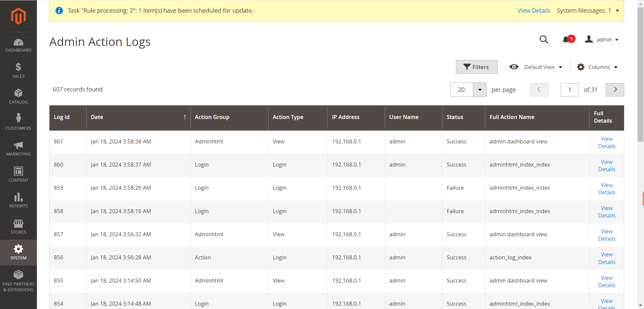Viewport: 644px width, 309px height.
Task: View Details of the system message
Action: pos(534,10)
